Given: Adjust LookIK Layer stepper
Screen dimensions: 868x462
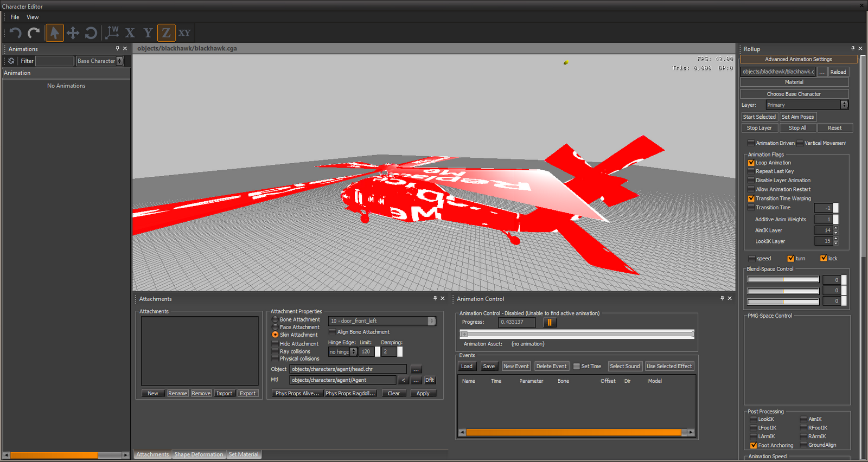Looking at the screenshot, I should pyautogui.click(x=835, y=241).
